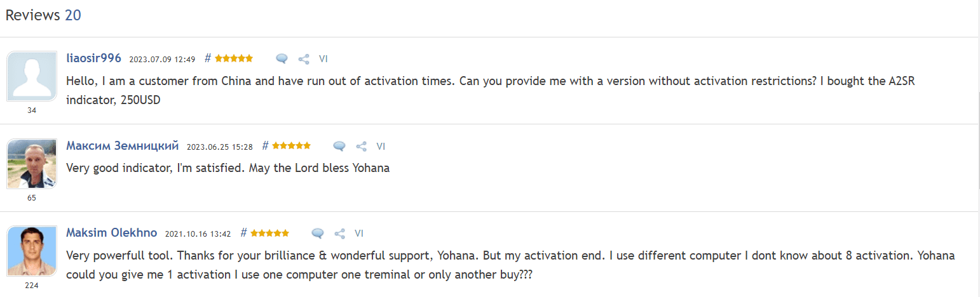Click the star rating on liaosir996's review
Viewport: 980px width, 297px height.
coord(233,58)
